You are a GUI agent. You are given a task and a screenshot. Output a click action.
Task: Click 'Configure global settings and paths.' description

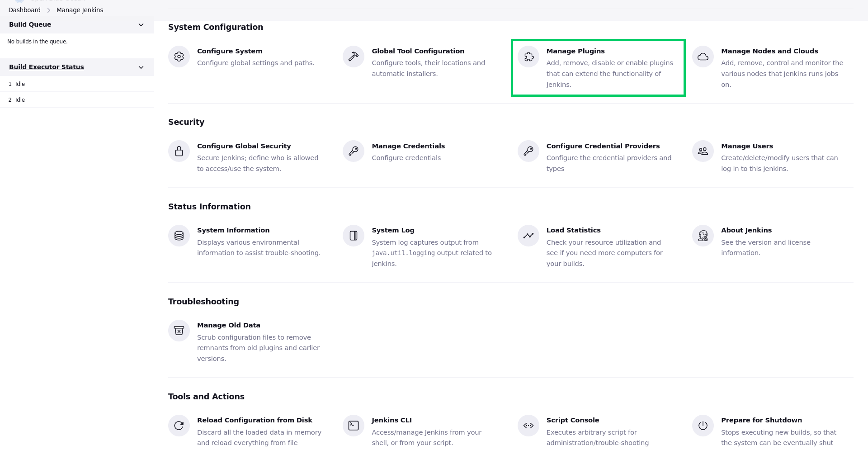(x=255, y=63)
